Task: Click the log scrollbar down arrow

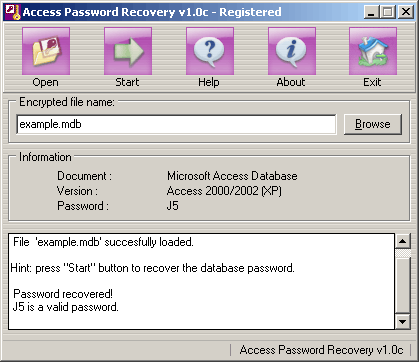Action: point(403,322)
